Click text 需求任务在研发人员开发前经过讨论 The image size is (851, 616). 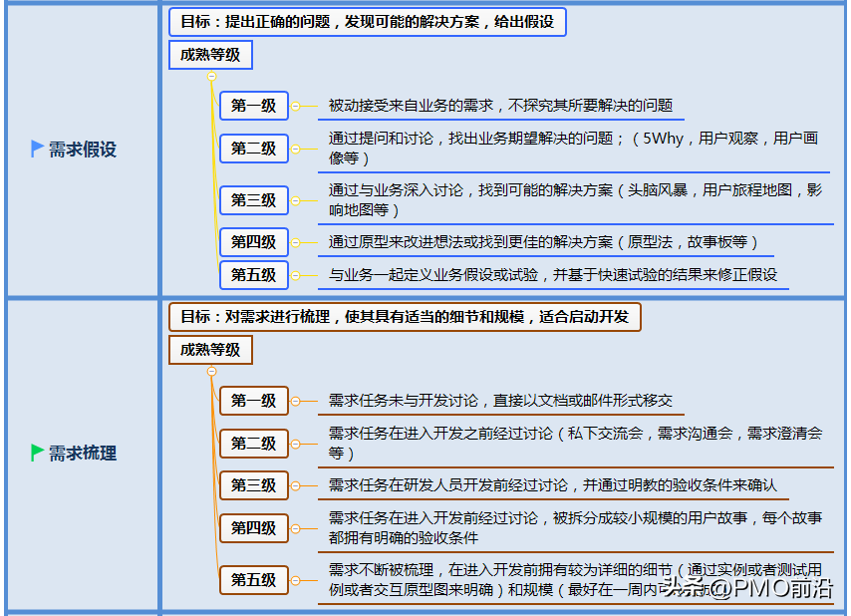[x=448, y=485]
